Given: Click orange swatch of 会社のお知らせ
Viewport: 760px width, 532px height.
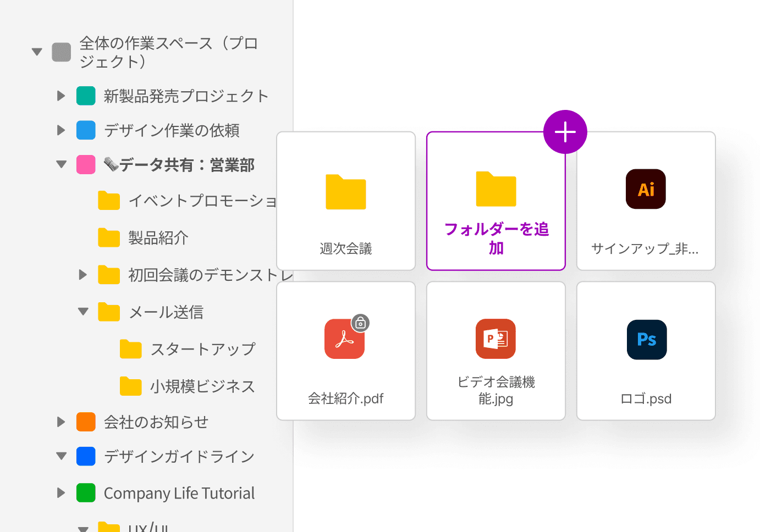Looking at the screenshot, I should [x=86, y=422].
